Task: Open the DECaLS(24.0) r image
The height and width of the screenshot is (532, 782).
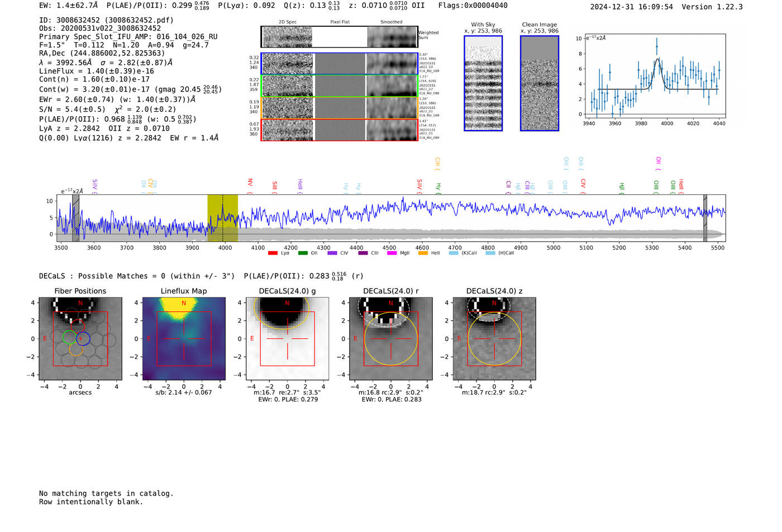Action: coord(390,339)
